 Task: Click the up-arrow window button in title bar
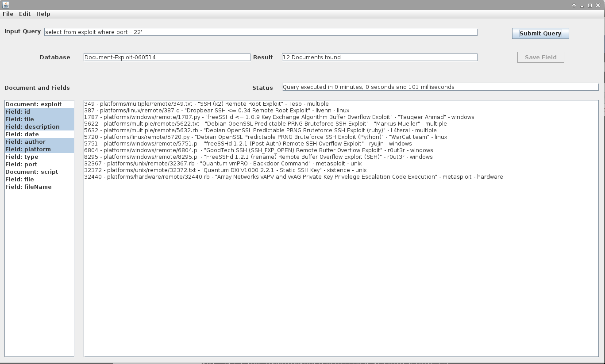coord(574,5)
